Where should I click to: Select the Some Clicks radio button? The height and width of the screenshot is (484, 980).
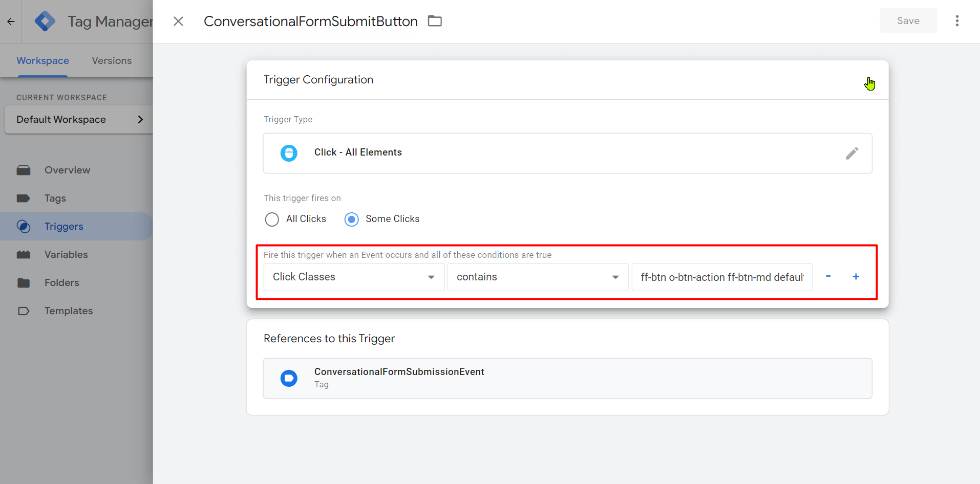pyautogui.click(x=351, y=219)
